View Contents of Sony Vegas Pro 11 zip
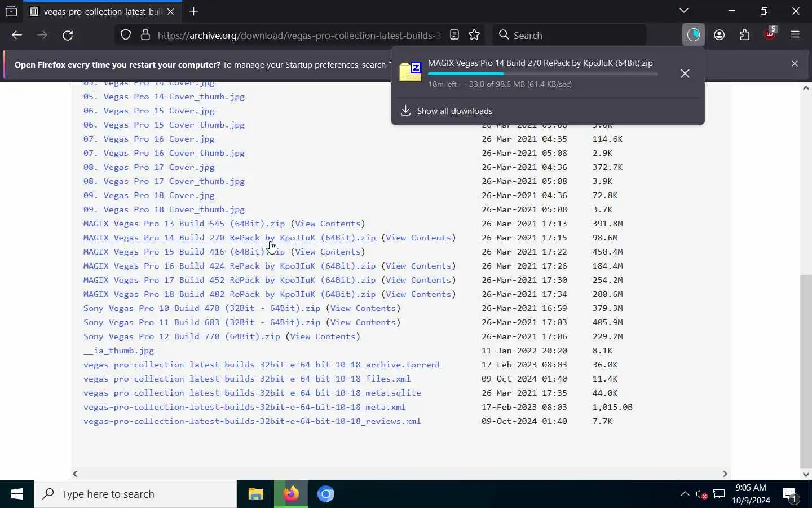 tap(363, 322)
